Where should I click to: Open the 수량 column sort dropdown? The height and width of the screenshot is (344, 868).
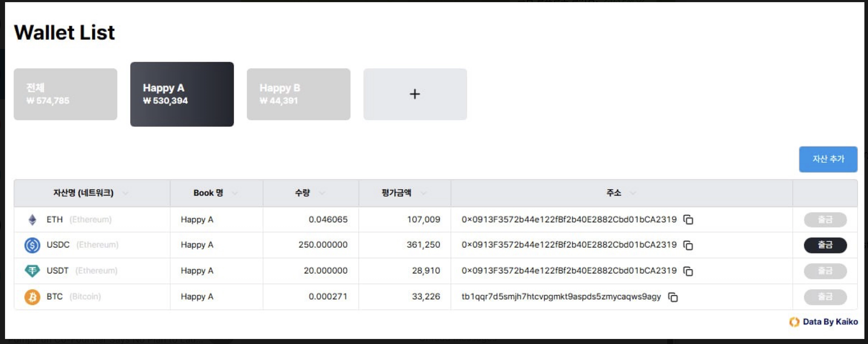[x=322, y=193]
